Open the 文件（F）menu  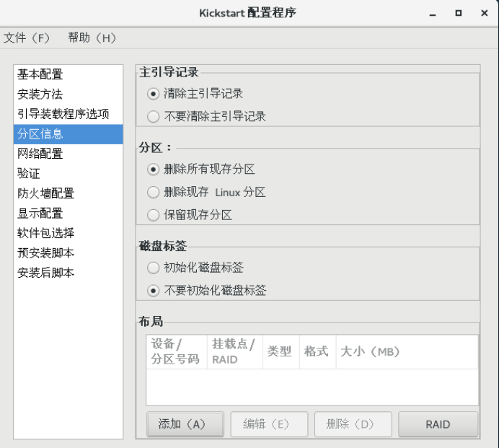click(x=27, y=38)
